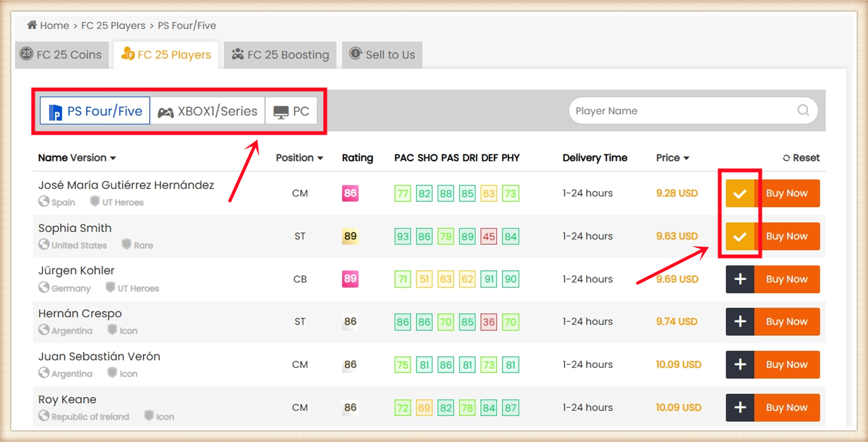Select player name Hernán Crespo
Viewport: 868px width, 442px height.
[x=80, y=314]
